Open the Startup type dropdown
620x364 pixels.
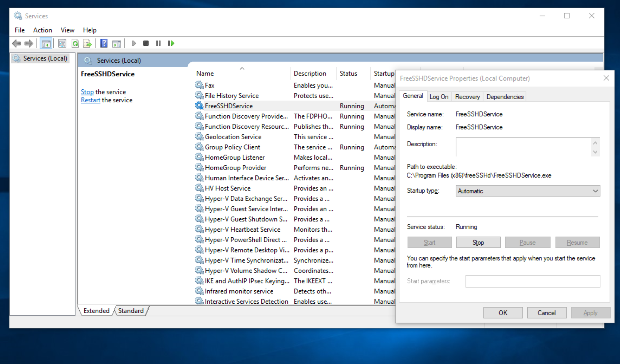click(x=528, y=191)
